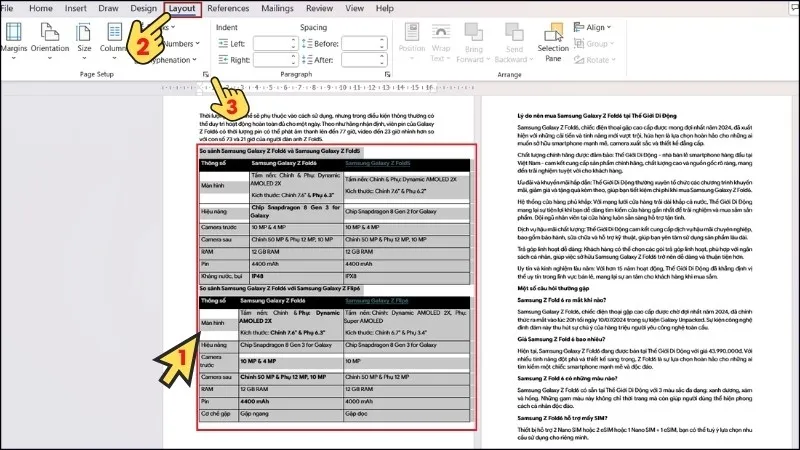Expand the Hyphenation dropdown arrow
800x450 pixels.
(194, 60)
